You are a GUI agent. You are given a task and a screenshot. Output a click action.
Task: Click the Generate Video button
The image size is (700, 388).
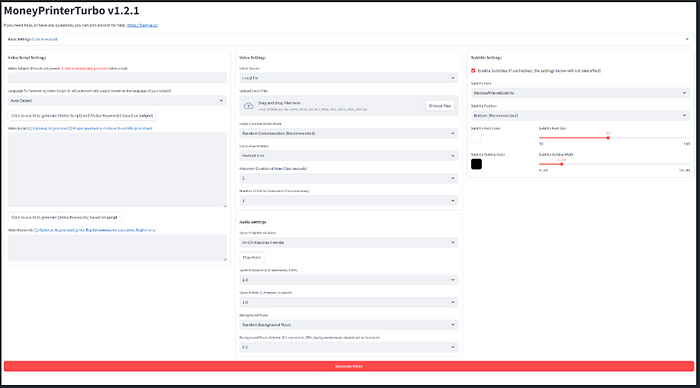coord(349,366)
